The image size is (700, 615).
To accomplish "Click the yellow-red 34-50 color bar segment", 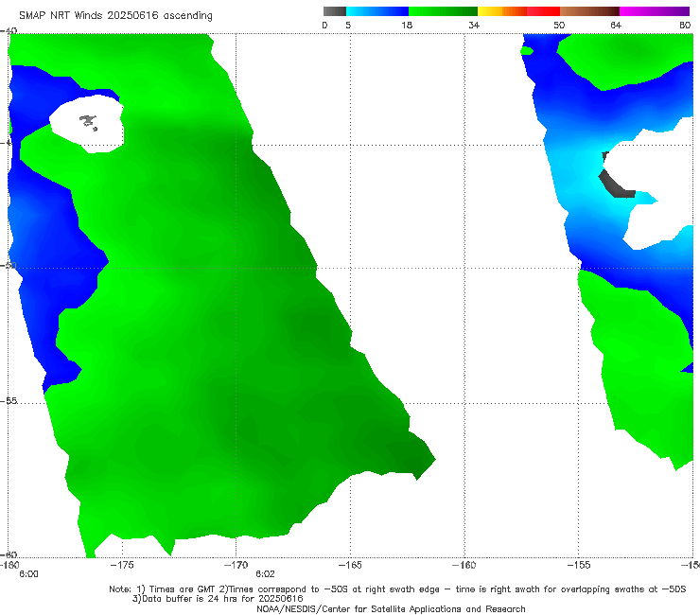I will (x=518, y=11).
